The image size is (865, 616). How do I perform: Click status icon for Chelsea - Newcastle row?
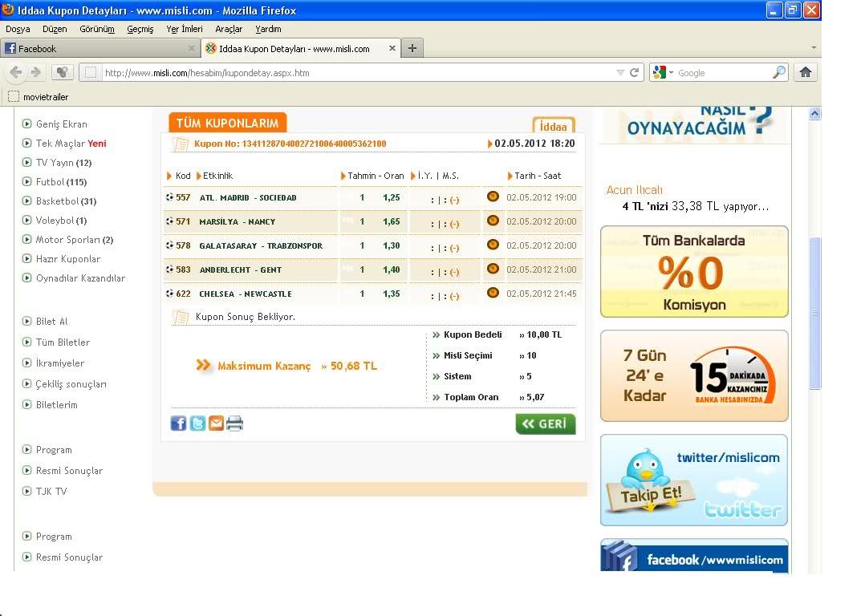[493, 293]
